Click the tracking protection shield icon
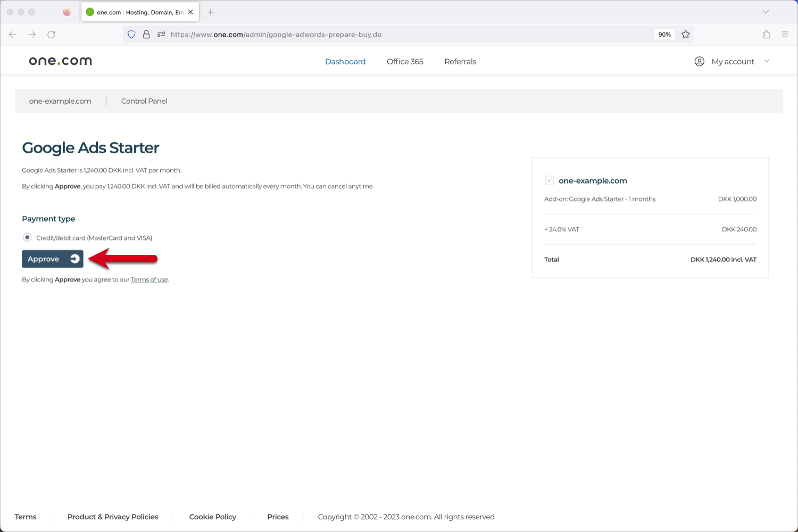 pos(131,34)
